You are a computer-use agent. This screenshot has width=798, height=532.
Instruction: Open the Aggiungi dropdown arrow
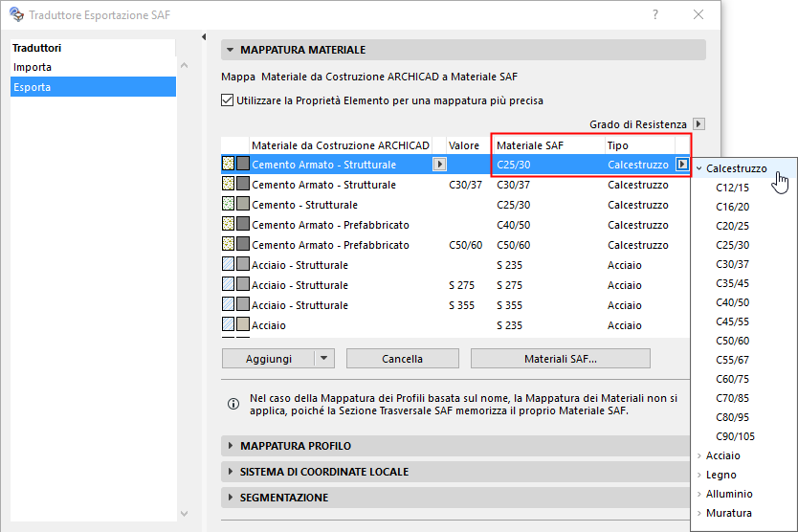coord(324,359)
